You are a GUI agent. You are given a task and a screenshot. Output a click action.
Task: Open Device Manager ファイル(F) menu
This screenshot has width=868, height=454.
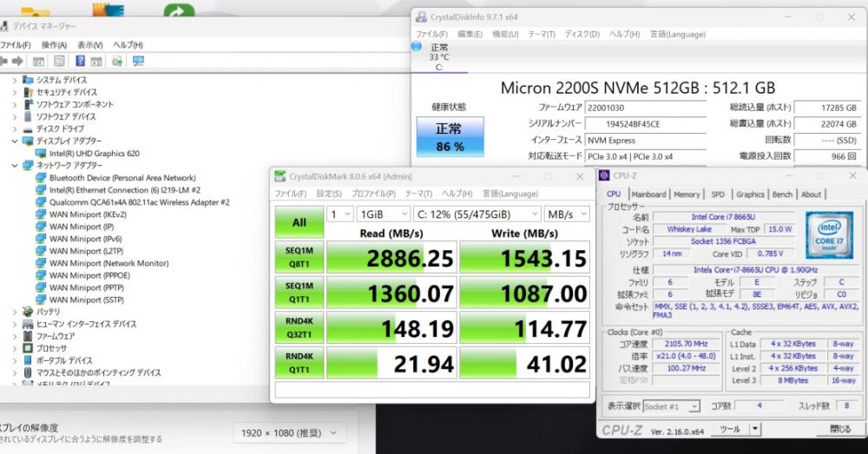pos(15,45)
